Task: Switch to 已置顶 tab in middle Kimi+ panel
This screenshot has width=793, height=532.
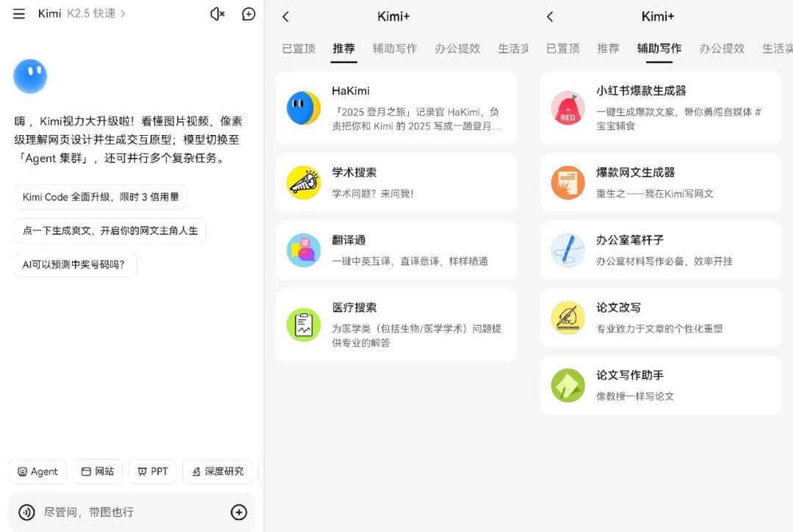Action: coord(298,48)
